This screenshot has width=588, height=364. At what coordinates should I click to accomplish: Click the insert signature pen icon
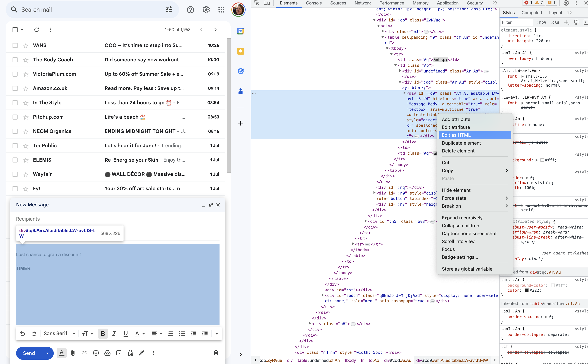pyautogui.click(x=142, y=353)
